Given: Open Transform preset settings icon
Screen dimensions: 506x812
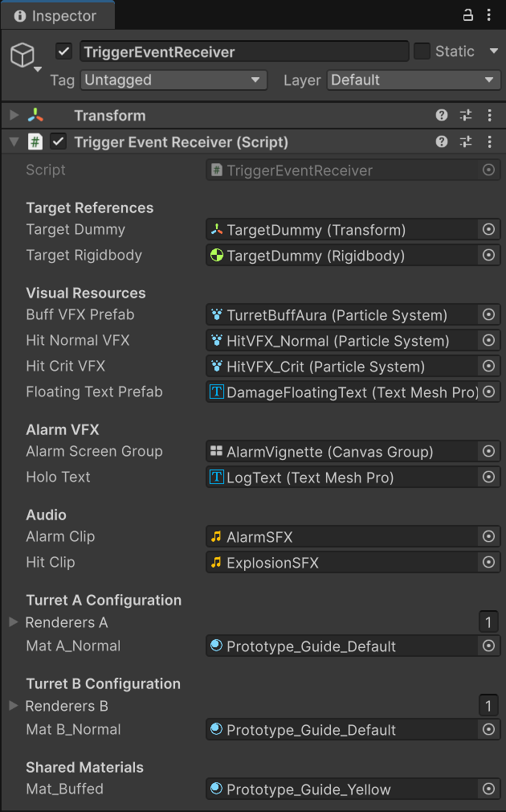Looking at the screenshot, I should 466,116.
